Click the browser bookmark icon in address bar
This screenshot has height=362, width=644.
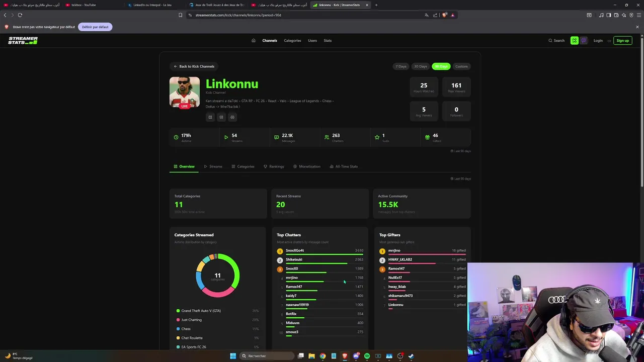(180, 15)
